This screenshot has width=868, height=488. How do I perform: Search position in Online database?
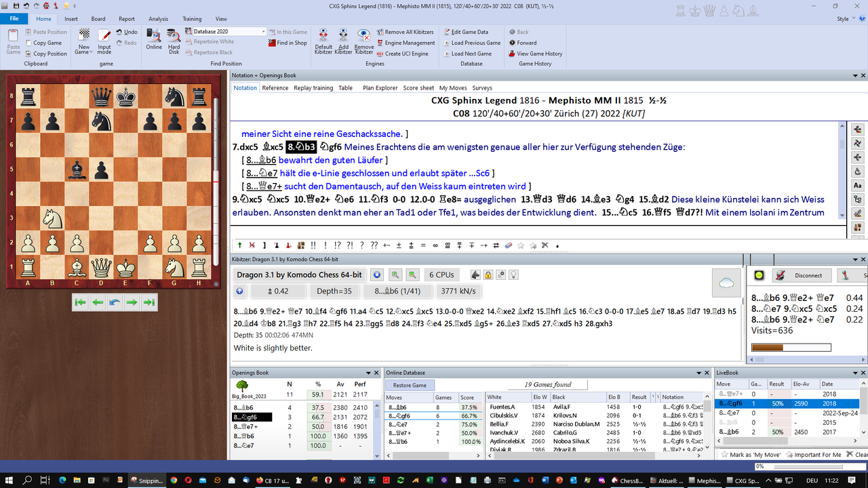tap(154, 39)
